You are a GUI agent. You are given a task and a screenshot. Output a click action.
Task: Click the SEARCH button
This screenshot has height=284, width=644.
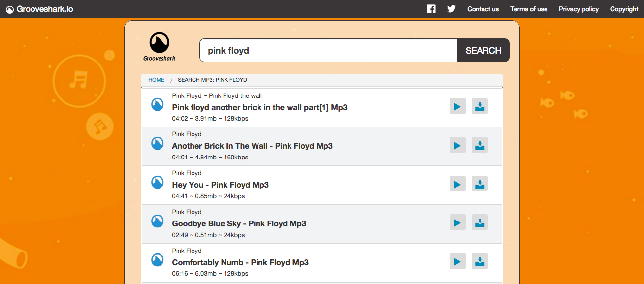pos(483,50)
